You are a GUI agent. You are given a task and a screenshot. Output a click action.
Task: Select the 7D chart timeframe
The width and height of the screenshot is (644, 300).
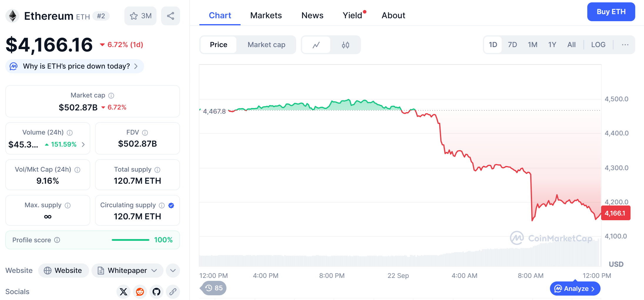tap(512, 45)
